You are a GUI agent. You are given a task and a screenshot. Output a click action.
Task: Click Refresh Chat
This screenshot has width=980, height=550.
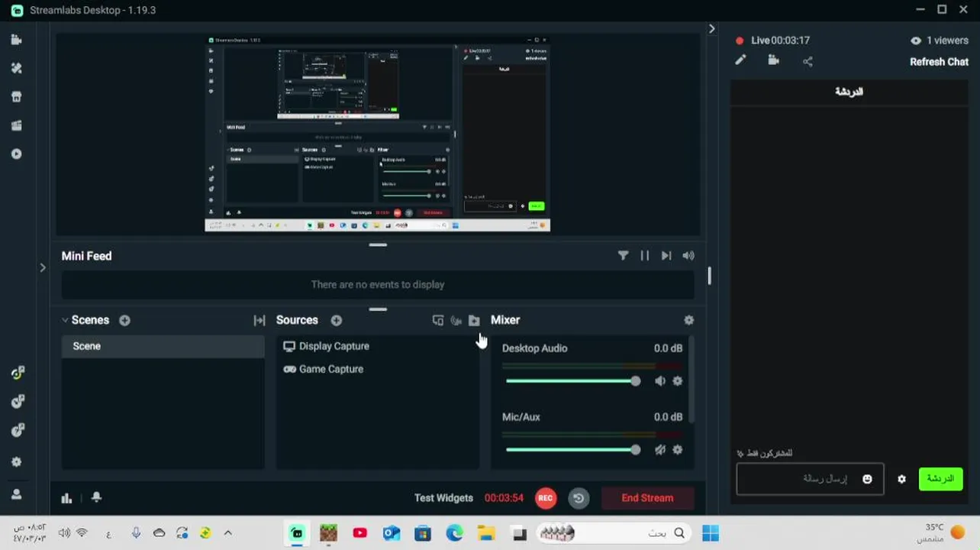(939, 62)
